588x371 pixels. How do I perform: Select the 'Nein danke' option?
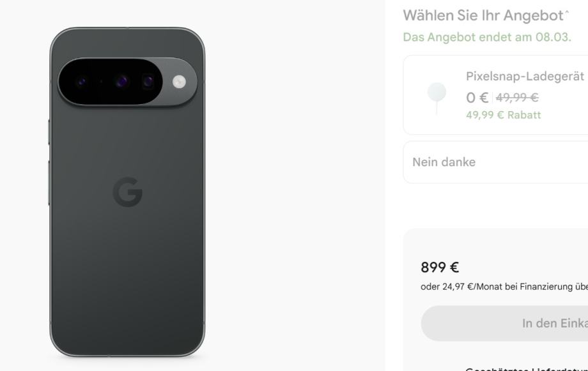495,162
